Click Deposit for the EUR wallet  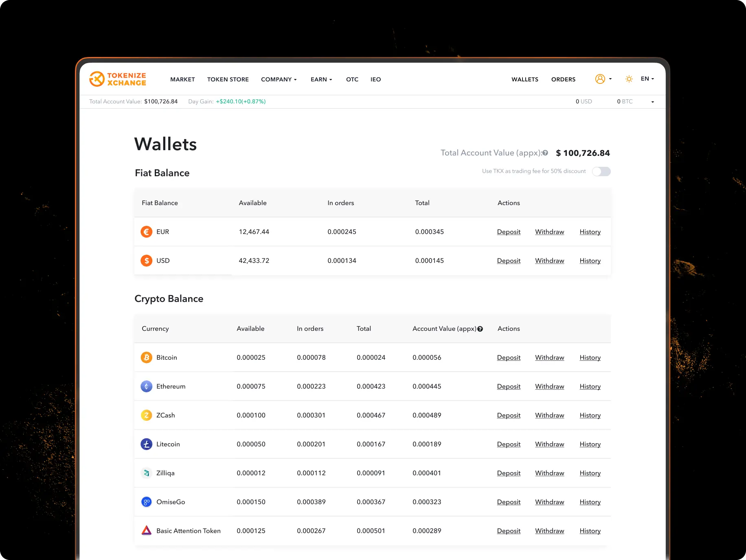(509, 232)
